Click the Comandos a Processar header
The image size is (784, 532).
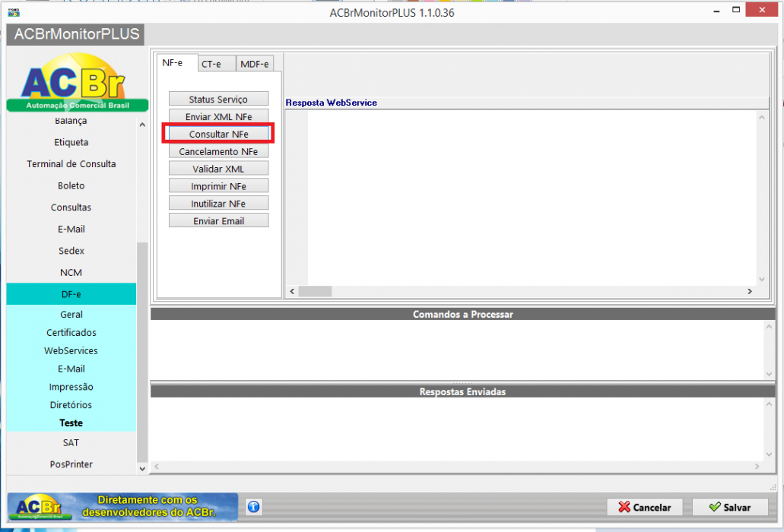pyautogui.click(x=463, y=314)
